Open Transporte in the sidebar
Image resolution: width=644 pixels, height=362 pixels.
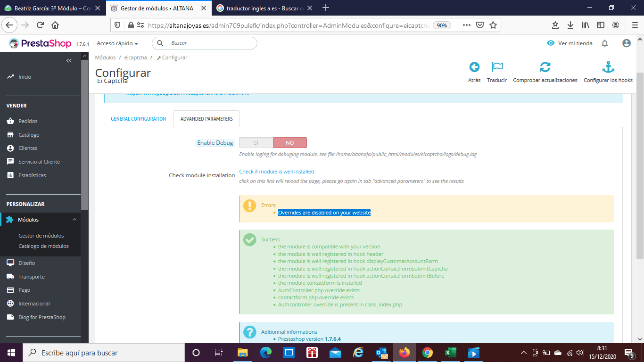pyautogui.click(x=32, y=277)
